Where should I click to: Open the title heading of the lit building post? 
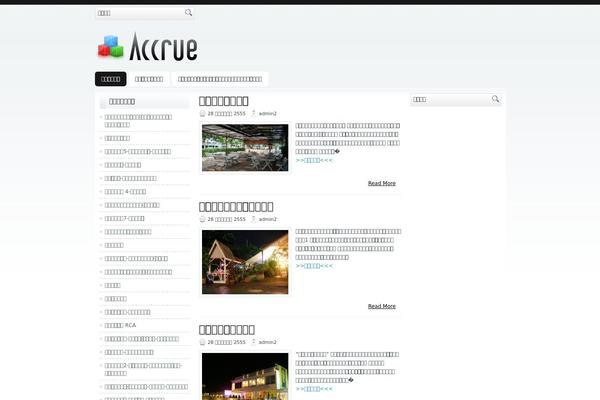click(x=227, y=330)
